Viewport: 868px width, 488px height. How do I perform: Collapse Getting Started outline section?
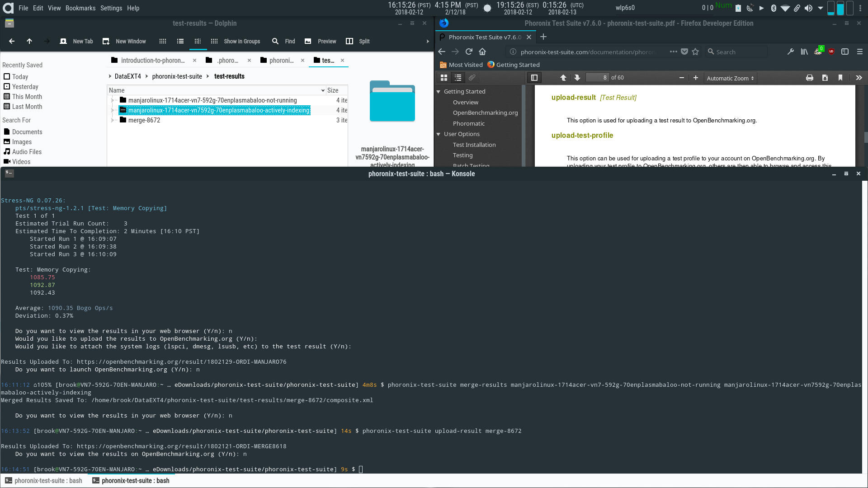pyautogui.click(x=438, y=92)
